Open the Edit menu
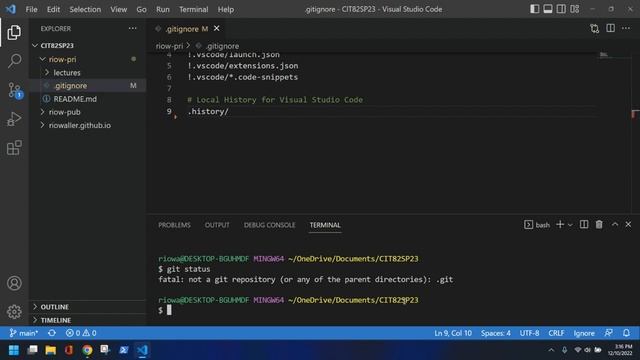Viewport: 640px width, 360px height. pos(53,9)
